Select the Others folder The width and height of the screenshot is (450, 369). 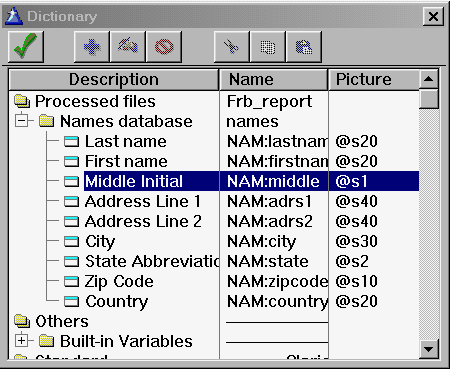click(62, 321)
